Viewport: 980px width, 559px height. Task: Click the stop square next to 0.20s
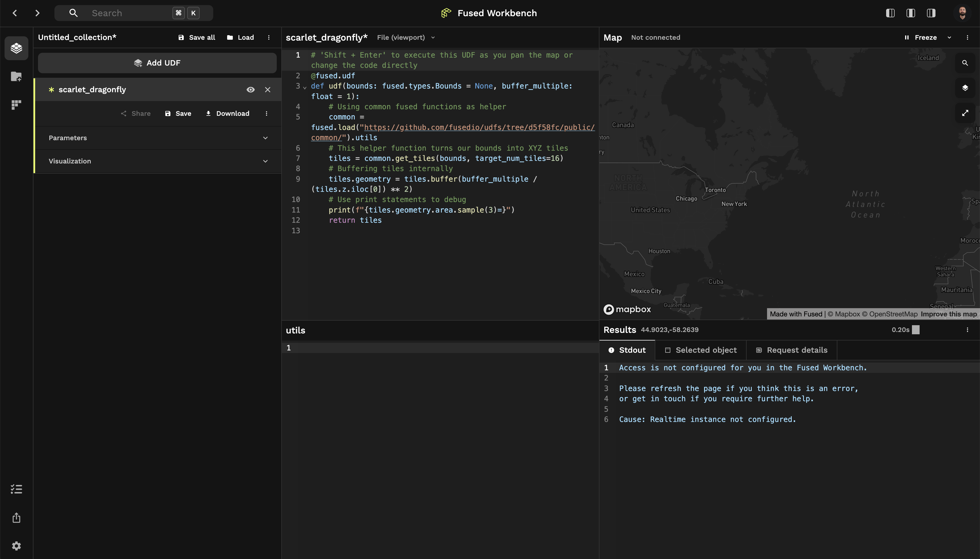tap(916, 330)
